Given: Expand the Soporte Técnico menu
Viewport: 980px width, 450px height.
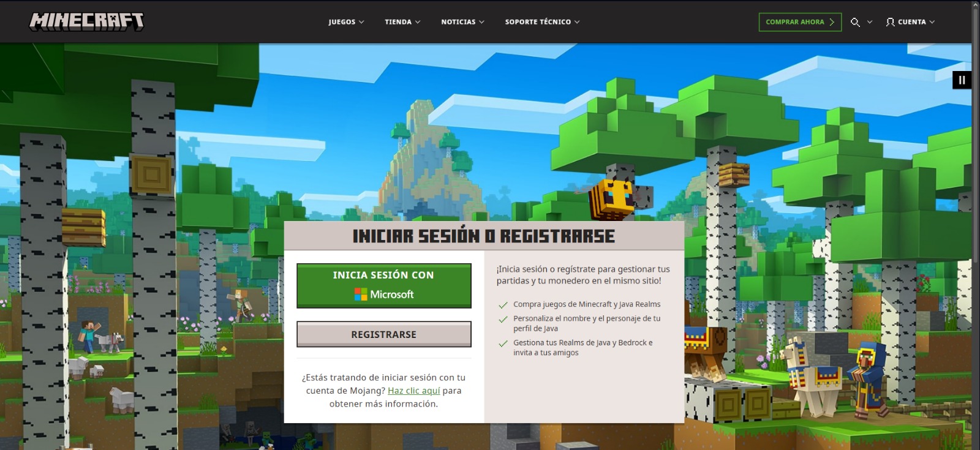Looking at the screenshot, I should coord(542,22).
